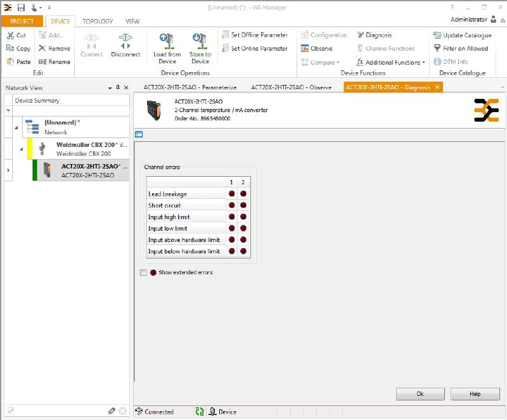Collapse the Weidmüller CBX 200 tree node

coord(22,150)
